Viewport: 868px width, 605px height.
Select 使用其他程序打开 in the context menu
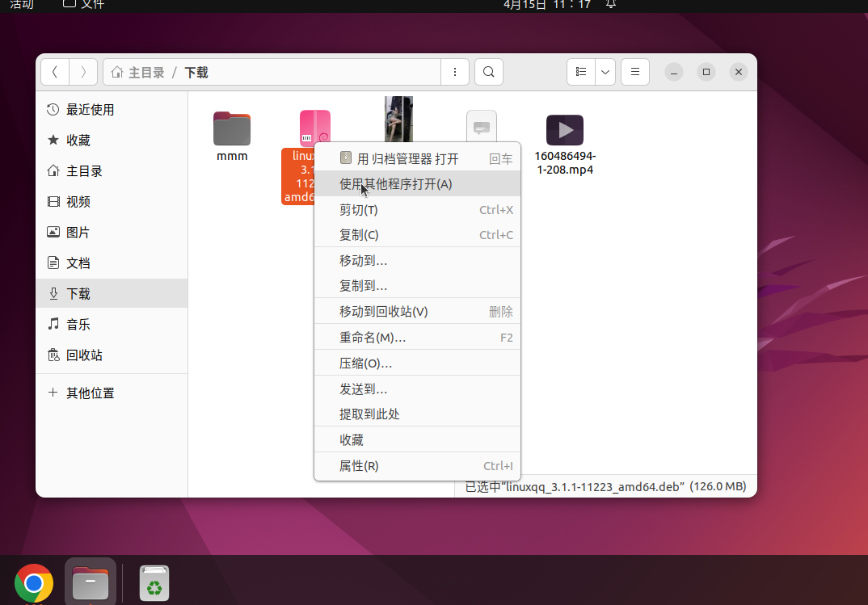coord(396,184)
